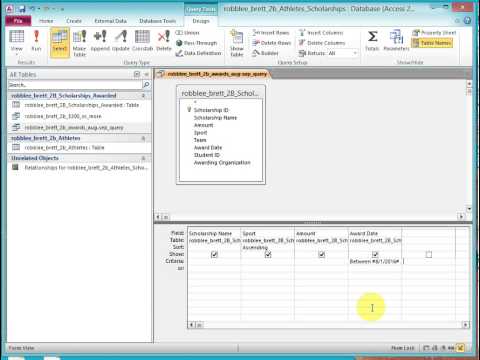480x360 pixels.
Task: Toggle the Table Names row
Action: click(x=432, y=43)
